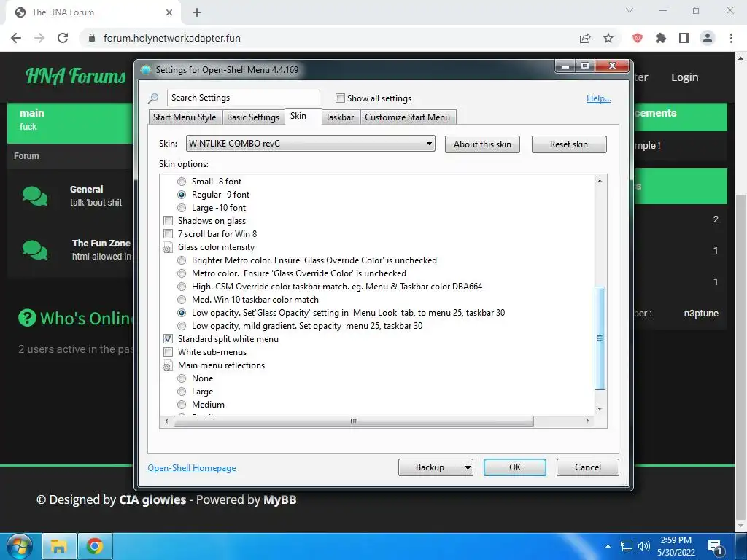Image resolution: width=747 pixels, height=560 pixels.
Task: Open the Skin dropdown WIN7LIKE COMBO revC
Action: pos(310,144)
